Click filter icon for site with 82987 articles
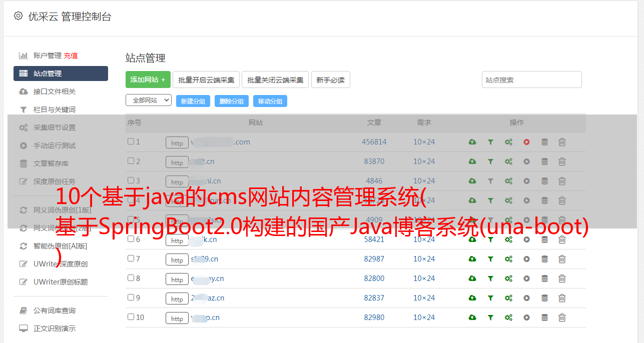This screenshot has height=343, width=644. click(x=490, y=259)
